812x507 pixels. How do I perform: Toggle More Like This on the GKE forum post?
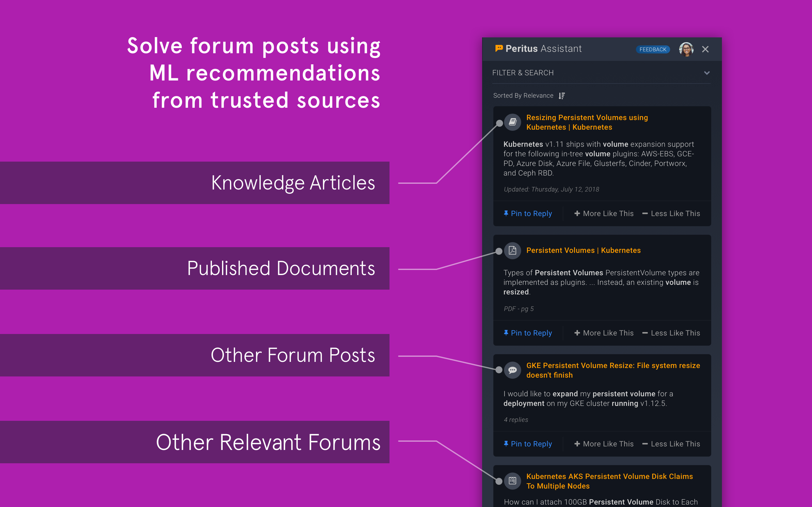pyautogui.click(x=603, y=444)
